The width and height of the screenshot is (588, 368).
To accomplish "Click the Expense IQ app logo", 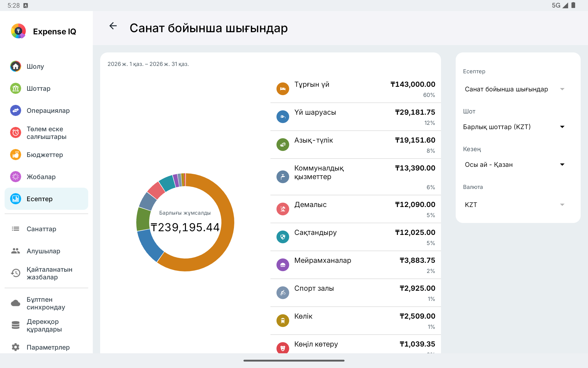I will point(18,31).
